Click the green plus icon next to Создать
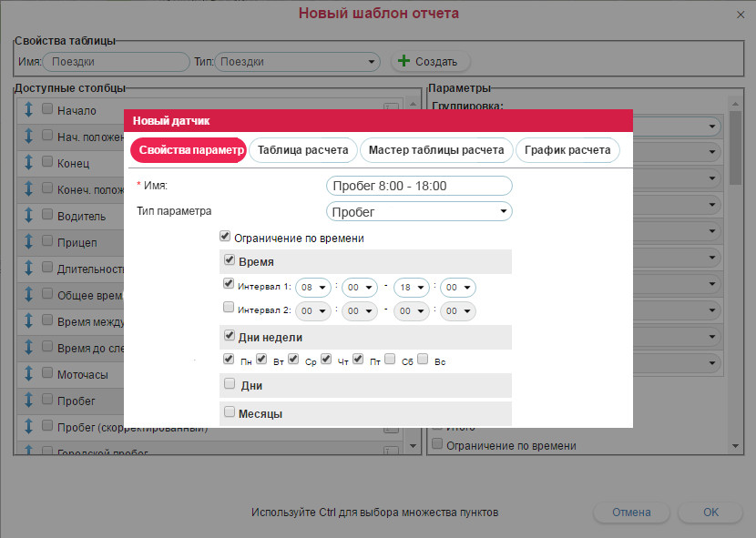Viewport: 756px width, 538px height. [x=404, y=62]
